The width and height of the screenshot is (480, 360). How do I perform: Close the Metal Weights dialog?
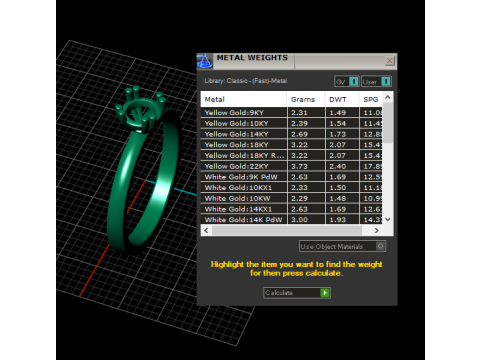(389, 61)
